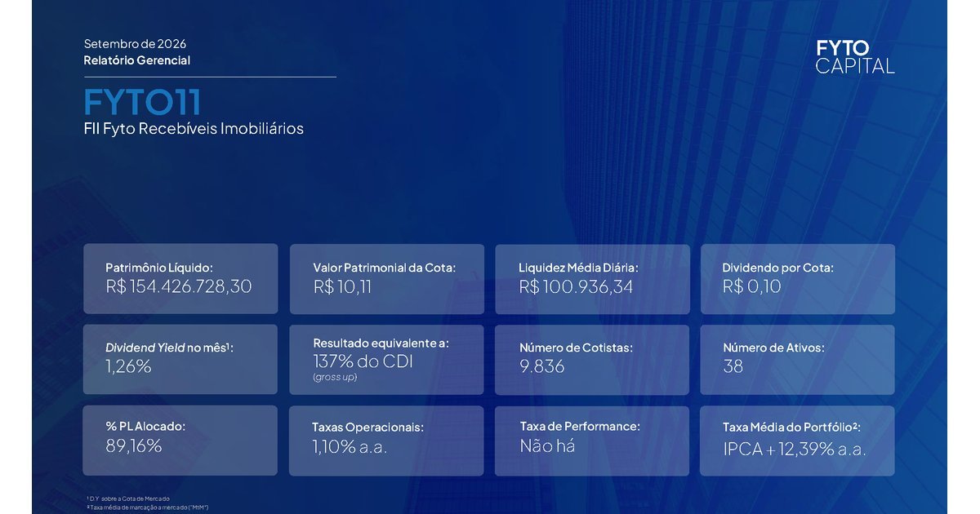Select the value R$ 154.426.728,30
This screenshot has height=514, width=980.
point(179,286)
